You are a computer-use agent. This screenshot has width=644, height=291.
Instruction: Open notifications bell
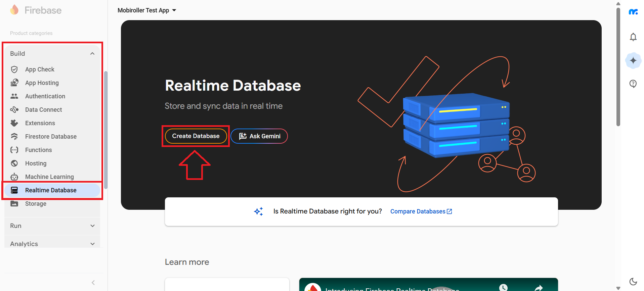click(x=633, y=37)
